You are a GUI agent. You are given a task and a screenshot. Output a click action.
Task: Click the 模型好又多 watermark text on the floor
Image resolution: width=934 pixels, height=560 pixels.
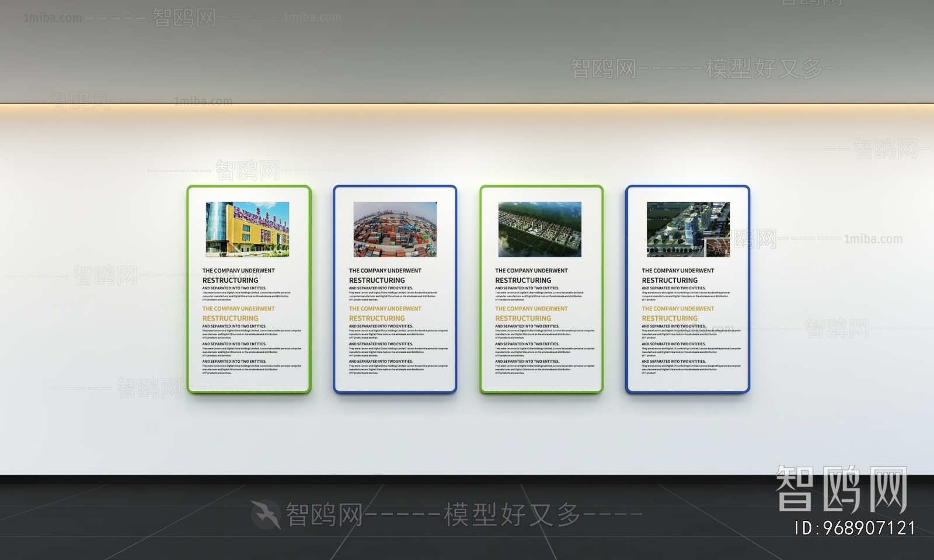tap(513, 514)
